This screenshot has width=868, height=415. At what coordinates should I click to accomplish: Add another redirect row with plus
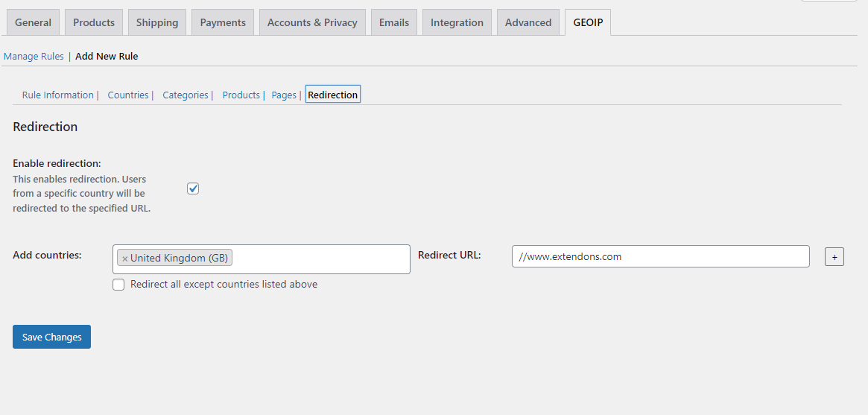[x=834, y=257]
